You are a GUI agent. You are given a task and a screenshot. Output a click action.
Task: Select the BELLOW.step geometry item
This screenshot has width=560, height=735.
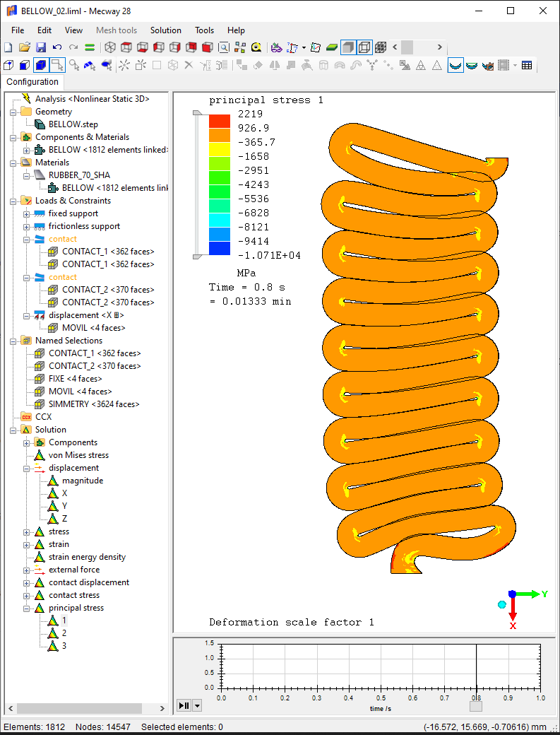click(x=73, y=124)
